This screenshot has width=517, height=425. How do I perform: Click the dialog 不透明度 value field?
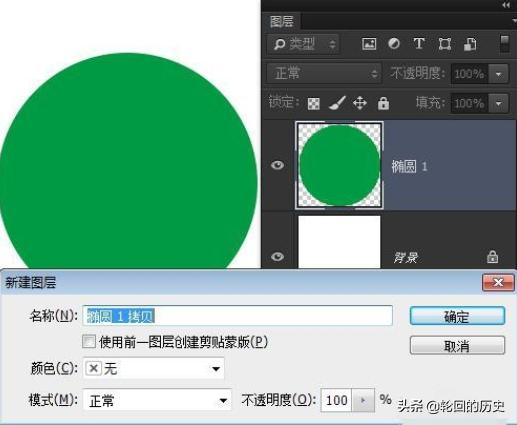(336, 400)
